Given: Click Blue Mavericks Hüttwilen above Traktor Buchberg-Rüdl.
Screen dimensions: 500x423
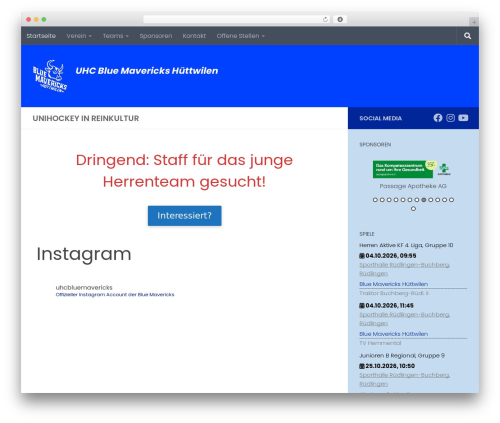Looking at the screenshot, I should coord(393,284).
